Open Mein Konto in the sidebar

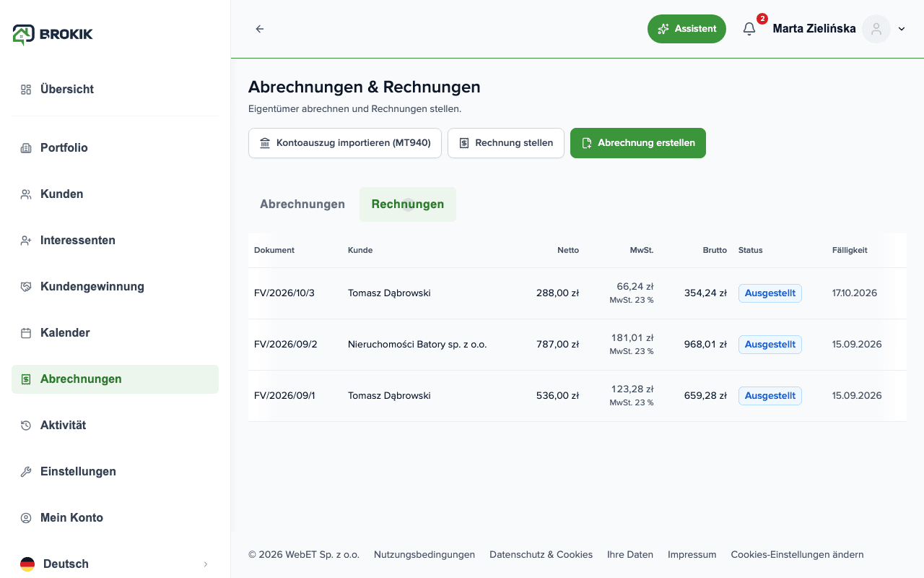click(115, 518)
